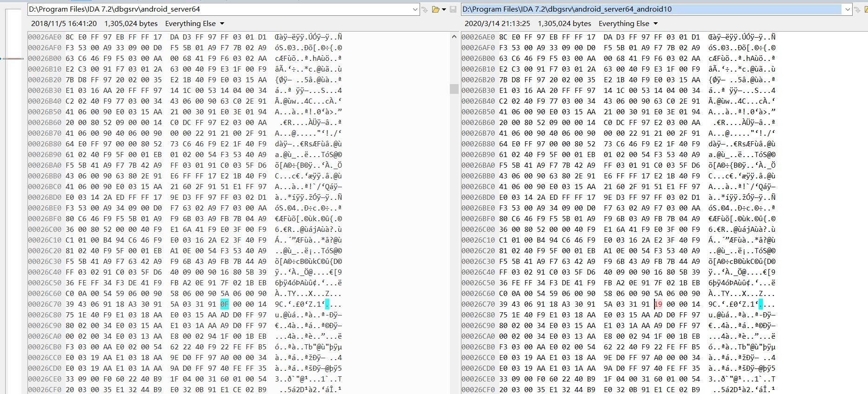Open right 'Everything Else' file type dropdown
This screenshot has height=394, width=868.
628,23
